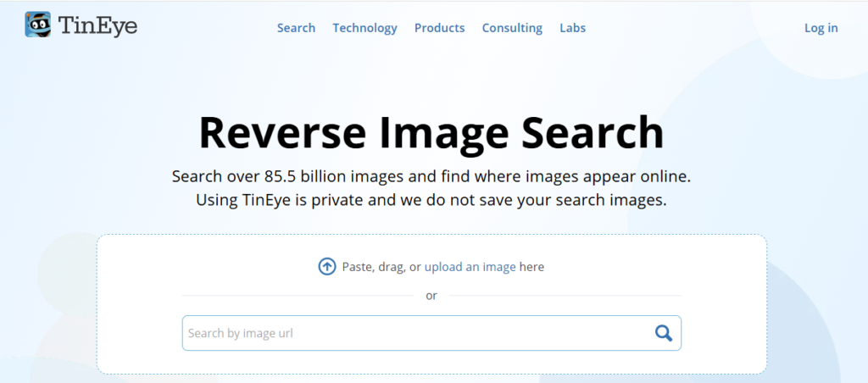Open the Products menu item
The height and width of the screenshot is (383, 868).
(440, 28)
